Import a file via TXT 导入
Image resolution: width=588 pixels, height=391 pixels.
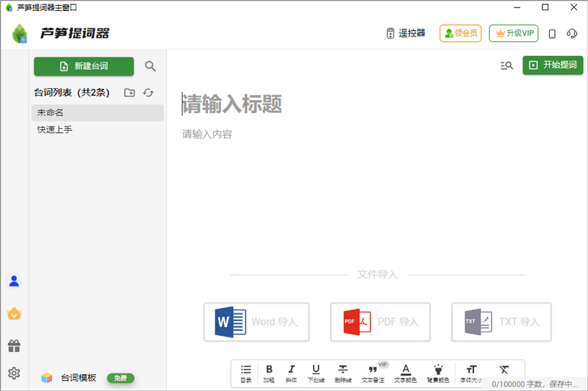click(x=501, y=322)
